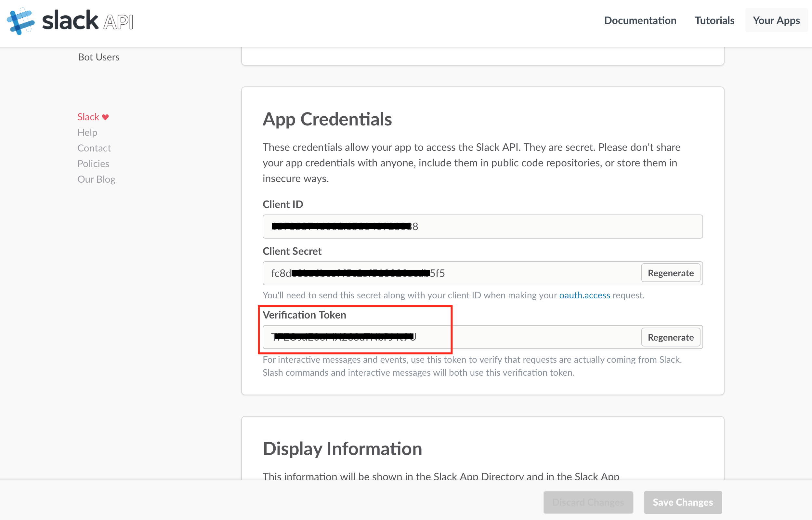
Task: Select Bot Users in the sidebar
Action: 98,57
